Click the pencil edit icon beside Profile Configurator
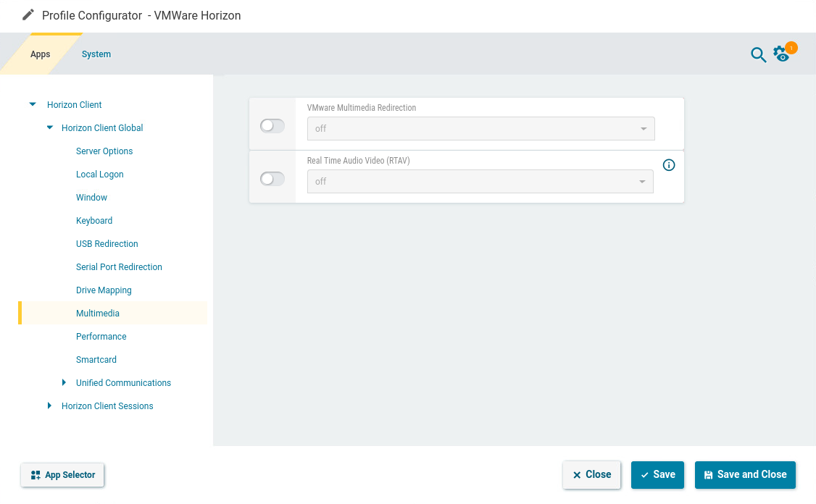 pos(28,14)
